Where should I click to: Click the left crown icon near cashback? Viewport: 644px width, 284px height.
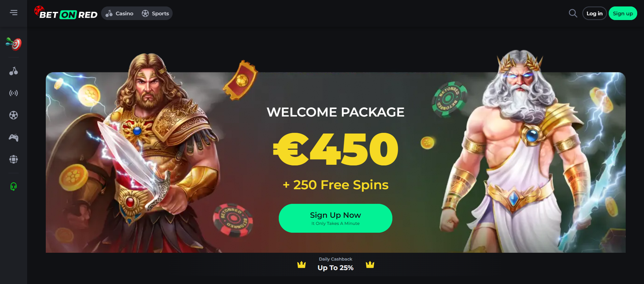(x=301, y=264)
